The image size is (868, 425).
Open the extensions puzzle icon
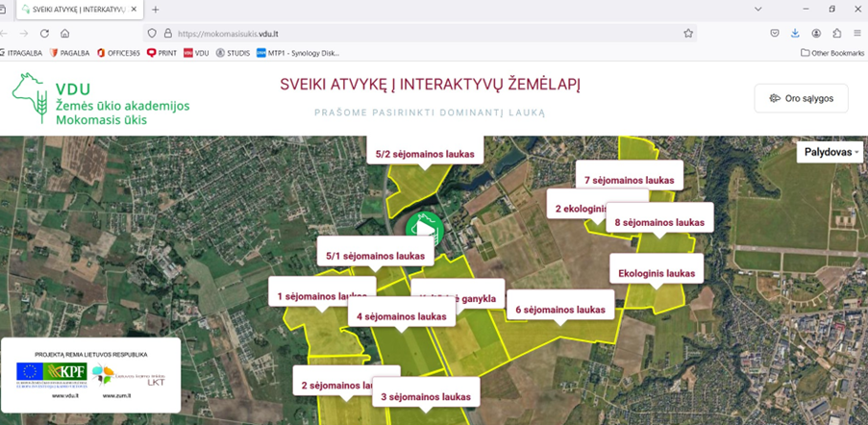click(x=836, y=33)
